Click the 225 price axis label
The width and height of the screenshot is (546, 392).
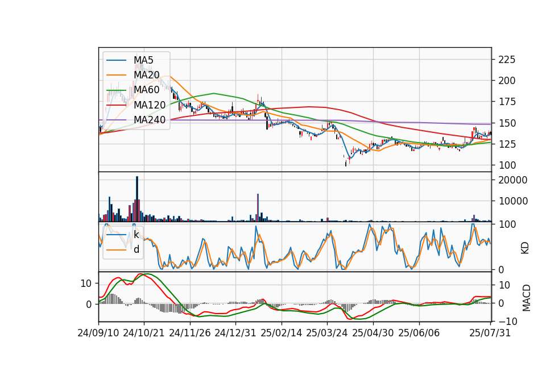click(507, 60)
